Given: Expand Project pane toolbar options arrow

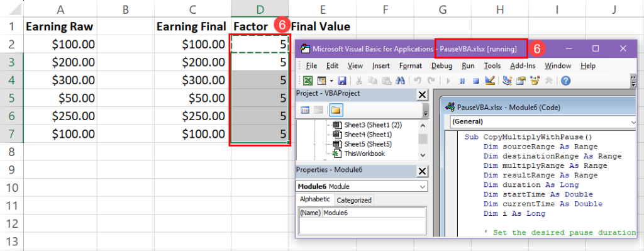Looking at the screenshot, I should (426, 109).
